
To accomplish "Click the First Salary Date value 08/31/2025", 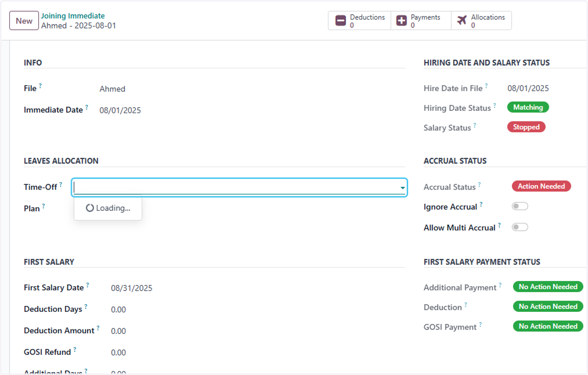I will (131, 288).
